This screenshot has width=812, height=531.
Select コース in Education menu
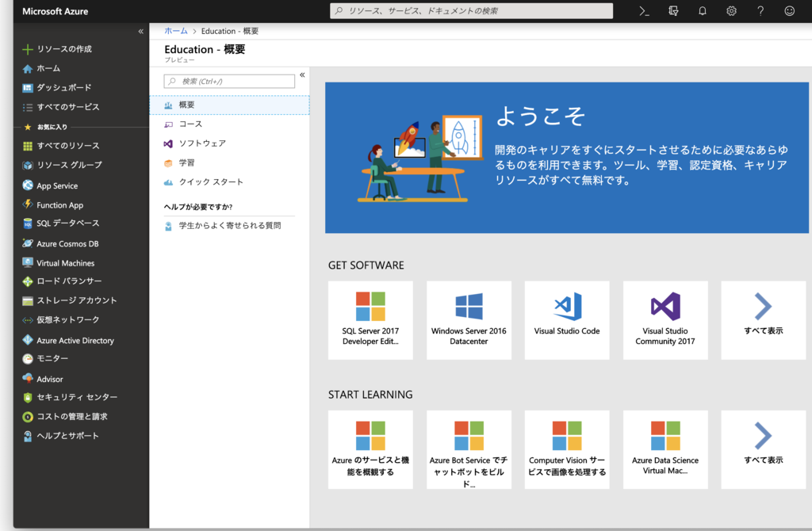(x=229, y=124)
